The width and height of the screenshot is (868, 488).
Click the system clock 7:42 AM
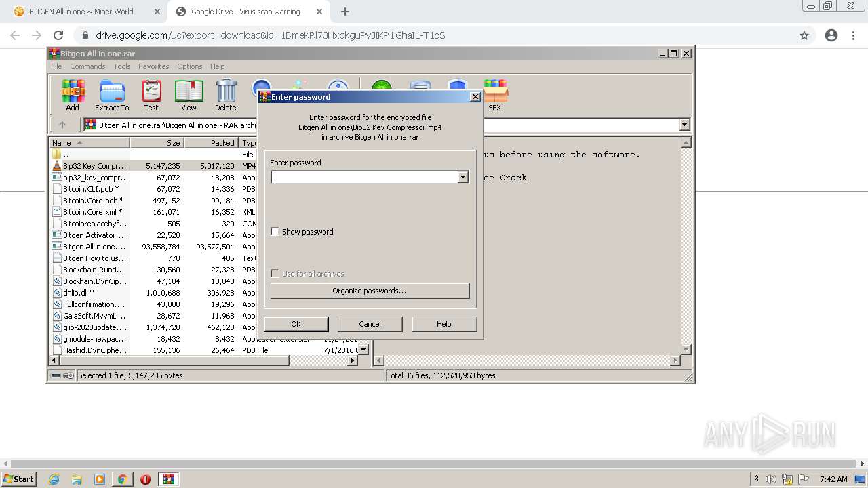click(x=833, y=479)
